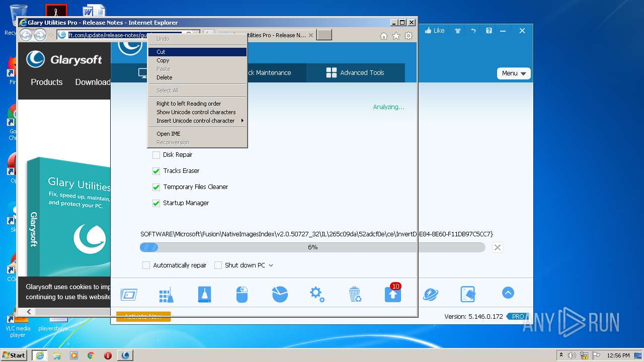Click the Activate Now button
This screenshot has width=644, height=362.
(143, 316)
